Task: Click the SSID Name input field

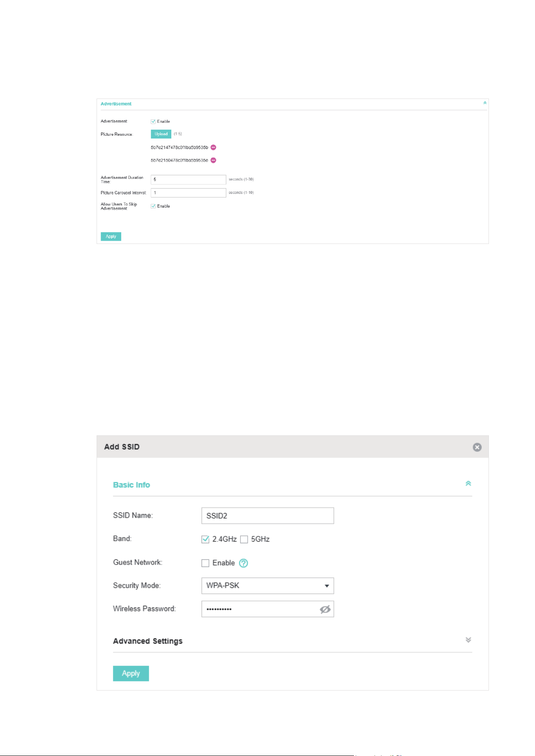Action: (x=267, y=516)
